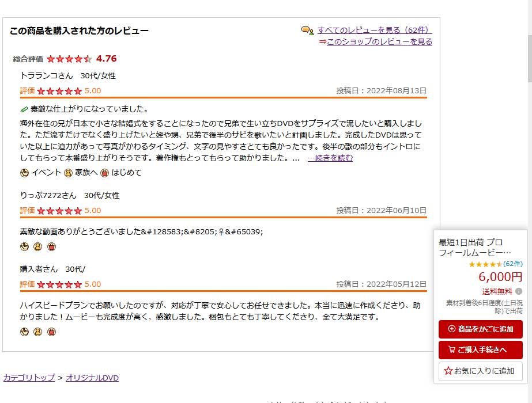Click the product title 最短1日出荷 プロフィールムービー
Viewport: 532px width, 403px height.
[x=475, y=247]
